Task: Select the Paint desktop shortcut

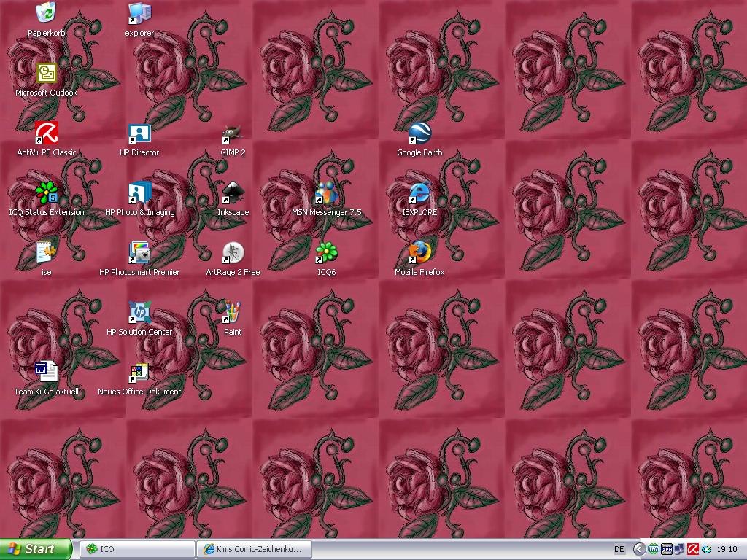Action: pyautogui.click(x=233, y=313)
